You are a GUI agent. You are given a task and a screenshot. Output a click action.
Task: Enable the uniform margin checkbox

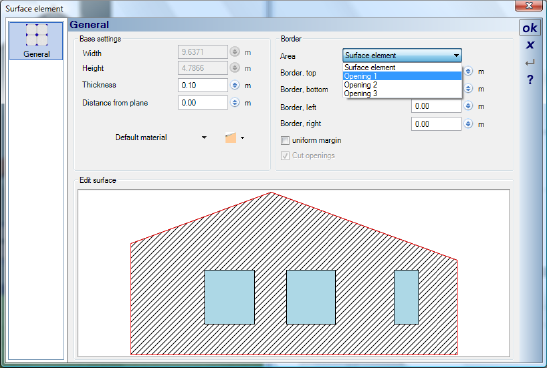coord(285,140)
